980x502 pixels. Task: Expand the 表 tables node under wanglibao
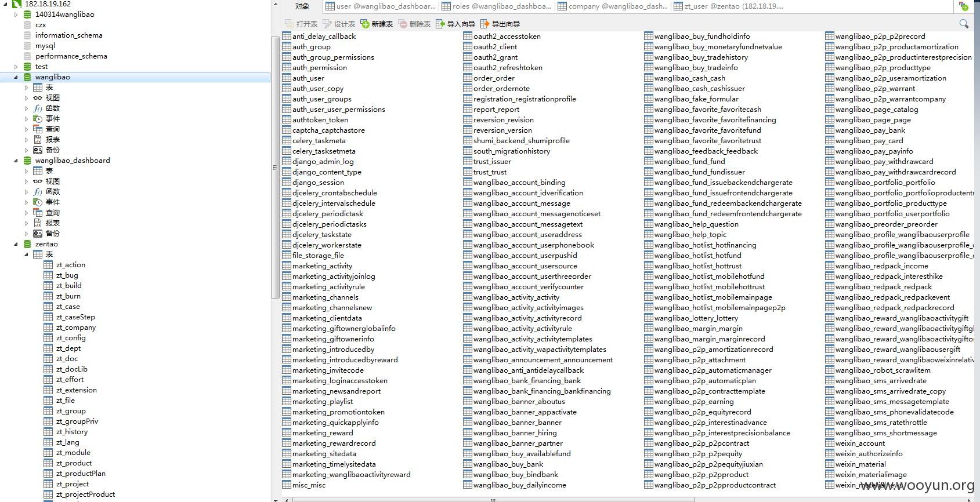26,88
